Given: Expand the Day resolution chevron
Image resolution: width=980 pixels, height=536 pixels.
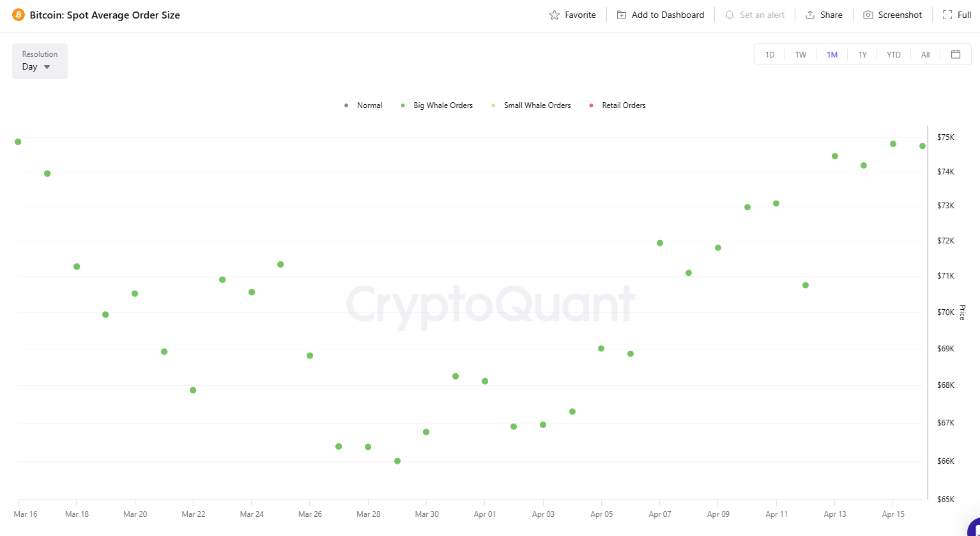Looking at the screenshot, I should [x=47, y=66].
